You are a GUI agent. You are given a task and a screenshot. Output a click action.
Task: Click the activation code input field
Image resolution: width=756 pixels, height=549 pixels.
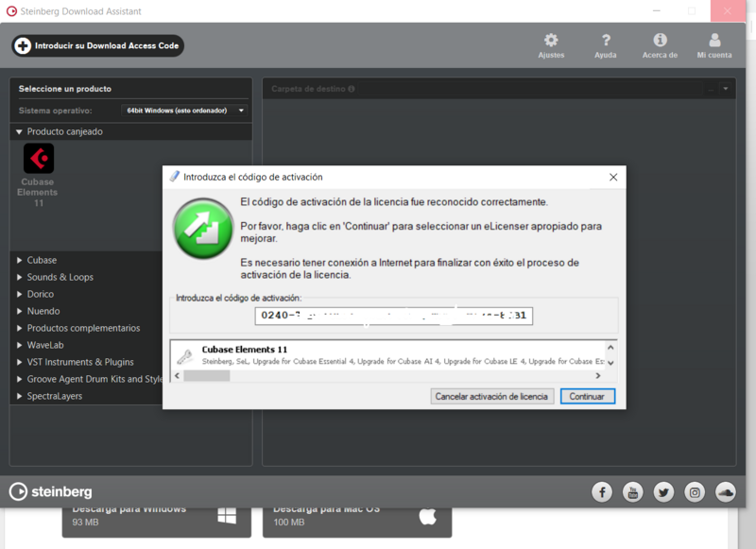pos(394,316)
